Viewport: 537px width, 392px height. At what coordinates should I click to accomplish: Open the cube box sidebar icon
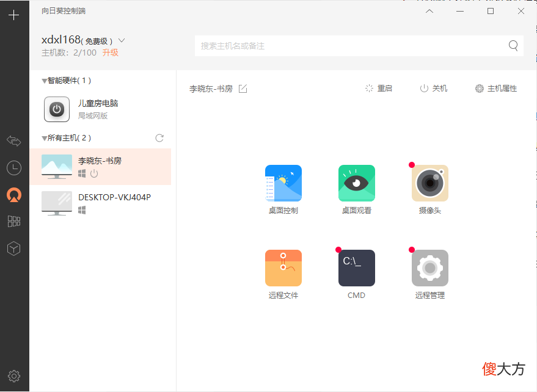coord(14,249)
